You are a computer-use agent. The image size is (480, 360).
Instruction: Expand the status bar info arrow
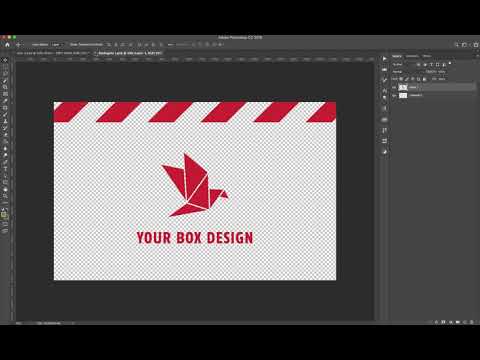tap(73, 323)
